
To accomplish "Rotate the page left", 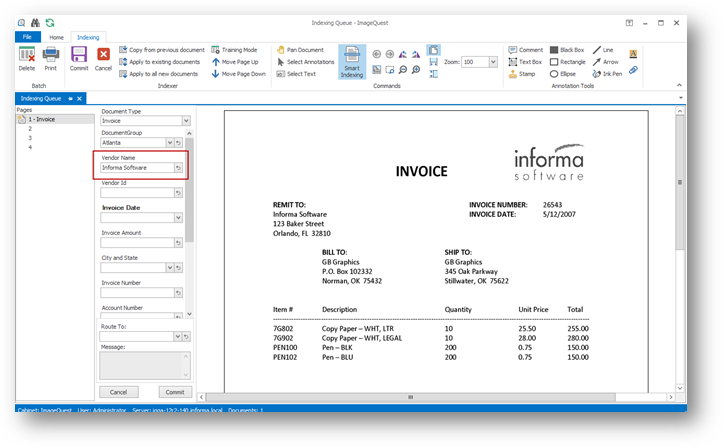I will (x=403, y=54).
